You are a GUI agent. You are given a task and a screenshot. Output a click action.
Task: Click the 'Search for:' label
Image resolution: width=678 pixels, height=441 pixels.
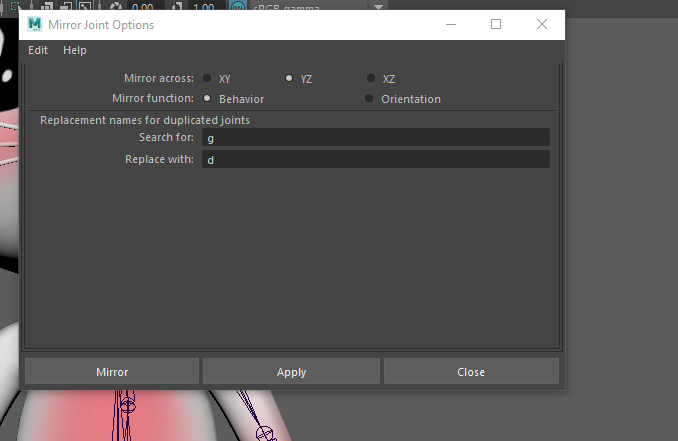pyautogui.click(x=166, y=137)
